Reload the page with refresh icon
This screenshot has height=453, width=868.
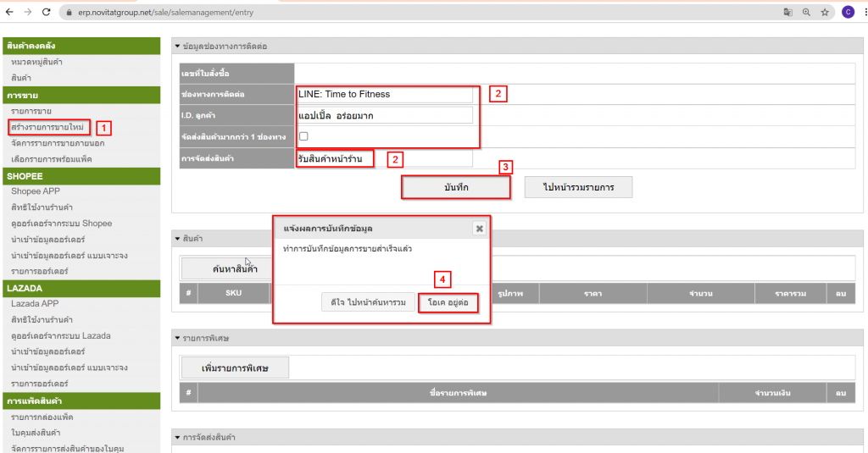(x=48, y=13)
